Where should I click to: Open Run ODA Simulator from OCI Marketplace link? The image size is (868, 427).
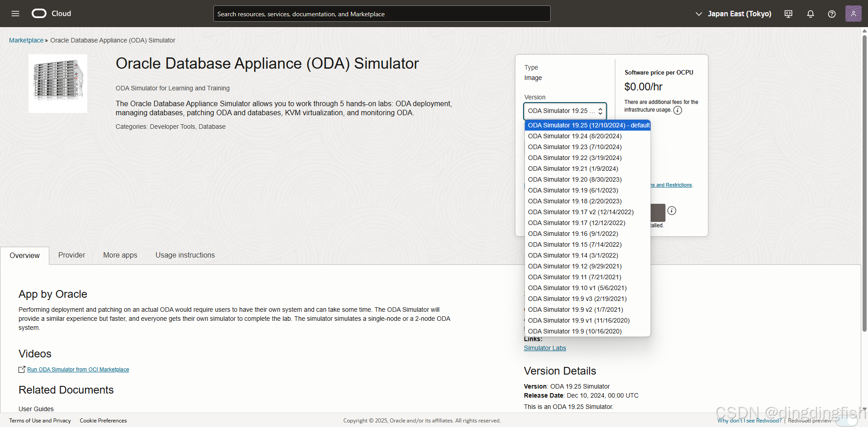click(x=78, y=370)
